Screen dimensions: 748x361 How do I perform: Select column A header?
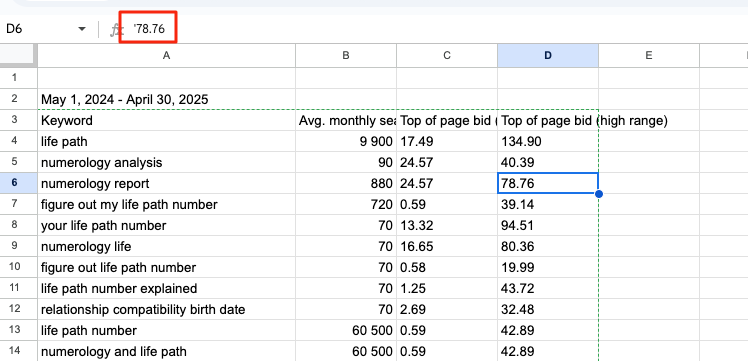pos(166,56)
